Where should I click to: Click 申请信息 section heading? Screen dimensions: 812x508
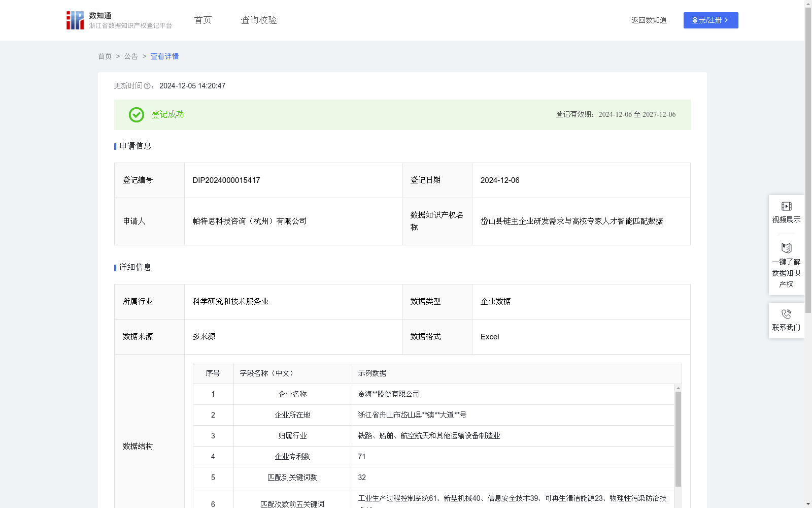click(x=136, y=146)
